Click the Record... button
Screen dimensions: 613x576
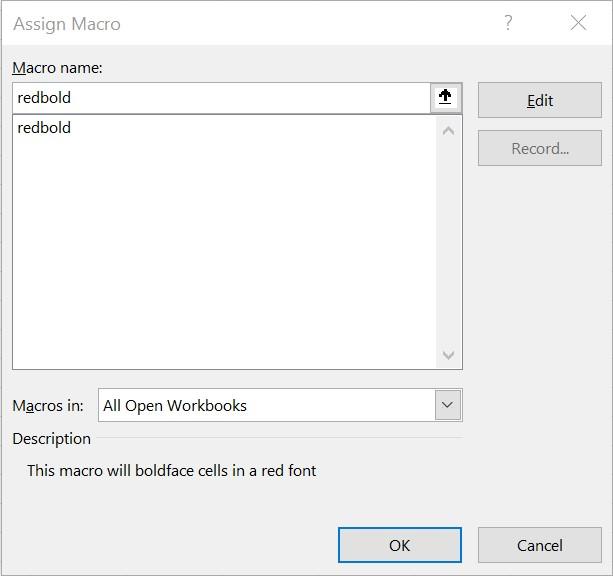(540, 149)
